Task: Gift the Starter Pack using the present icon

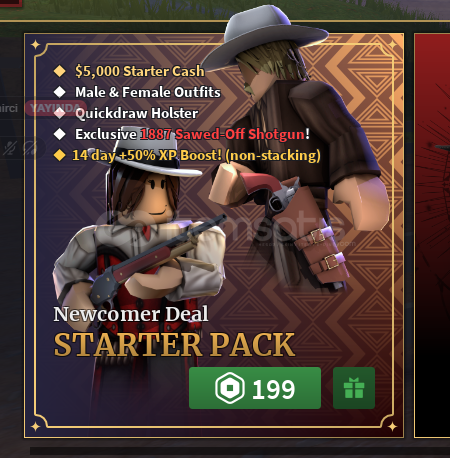Action: 354,388
